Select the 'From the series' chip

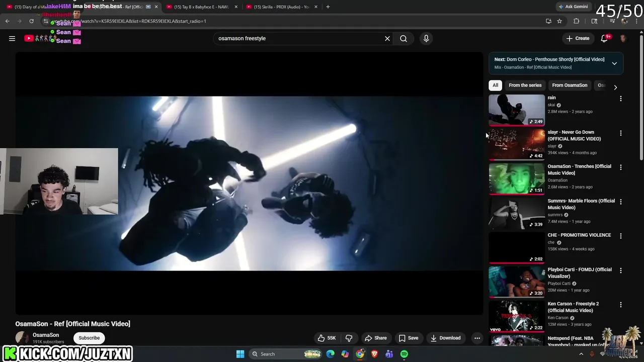tap(525, 85)
